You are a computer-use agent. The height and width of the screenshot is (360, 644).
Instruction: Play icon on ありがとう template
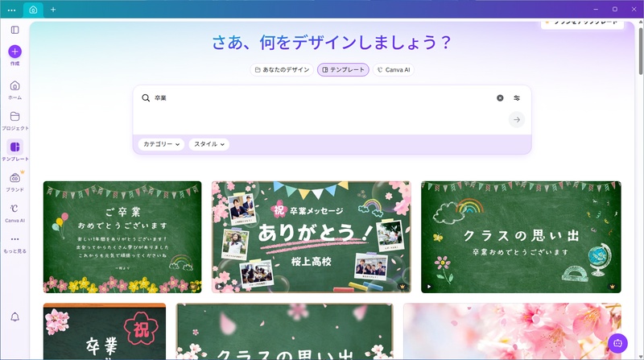[x=220, y=287]
